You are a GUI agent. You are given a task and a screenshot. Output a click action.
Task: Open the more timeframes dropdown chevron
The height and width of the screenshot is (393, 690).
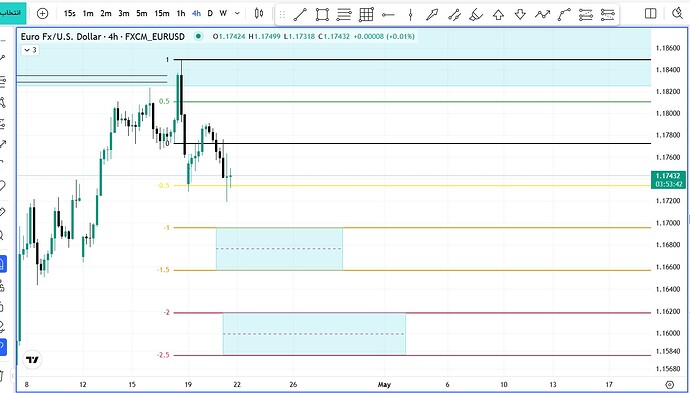tap(237, 14)
